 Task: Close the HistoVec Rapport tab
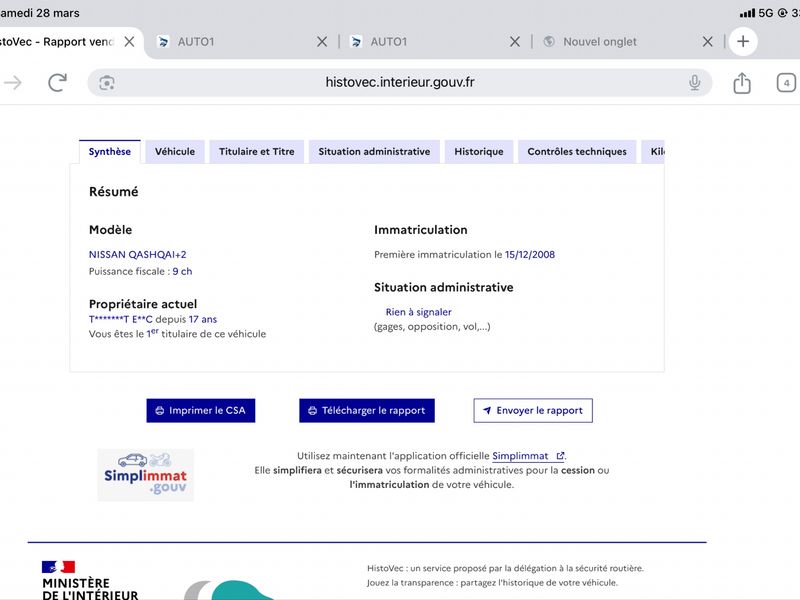(x=130, y=42)
